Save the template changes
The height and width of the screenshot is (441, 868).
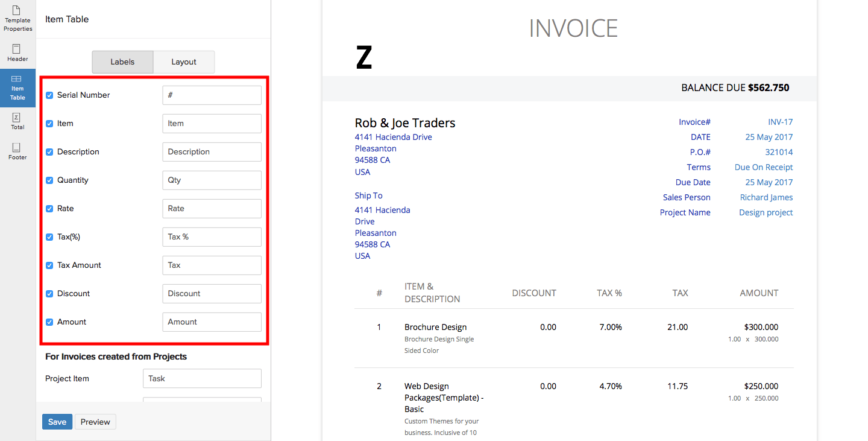pyautogui.click(x=57, y=422)
